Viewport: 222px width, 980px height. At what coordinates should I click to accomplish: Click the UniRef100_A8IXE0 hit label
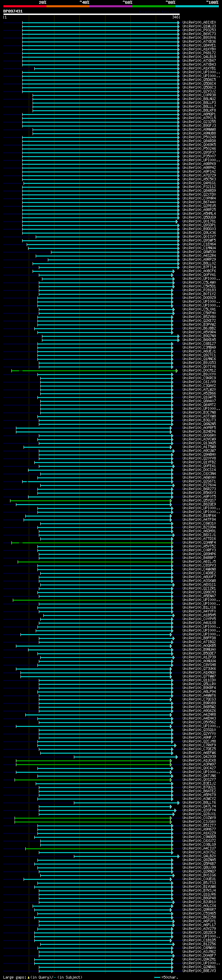(199, 23)
